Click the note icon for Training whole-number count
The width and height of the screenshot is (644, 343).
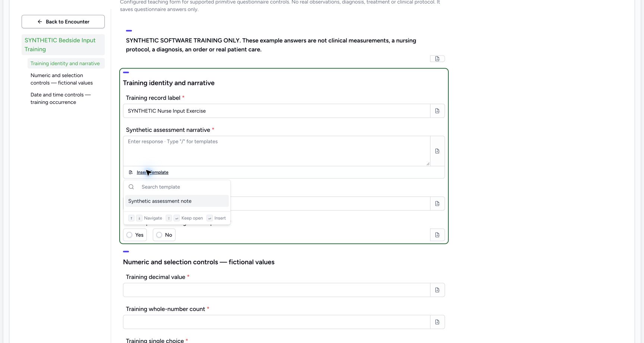pos(438,322)
